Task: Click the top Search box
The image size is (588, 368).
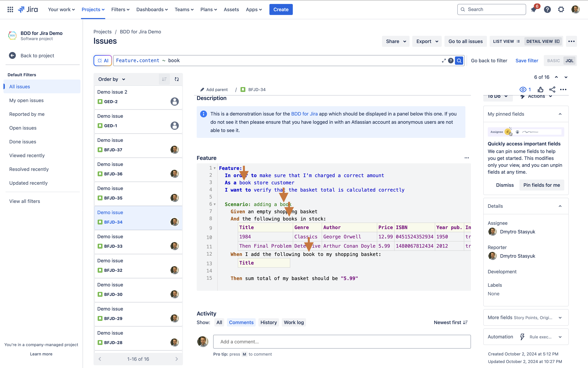Action: tap(491, 9)
